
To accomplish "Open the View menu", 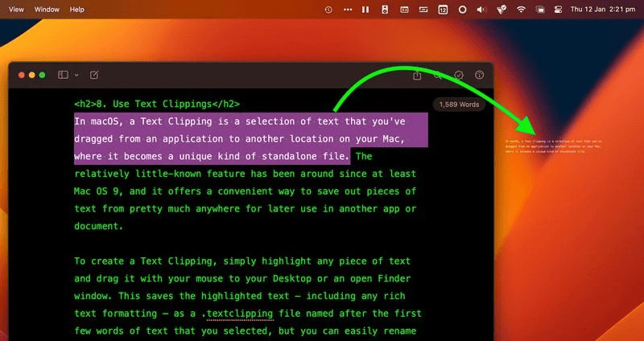I will [16, 10].
